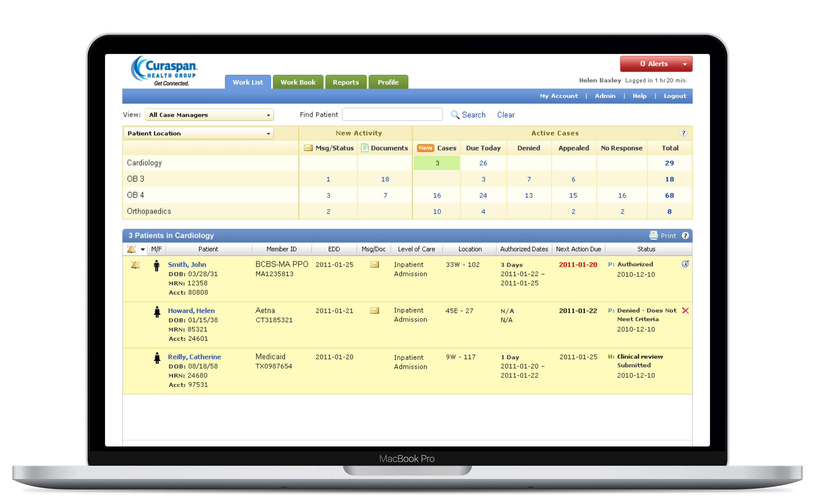This screenshot has width=815, height=504.
Task: Click the magnifying glass Search icon
Action: 455,115
